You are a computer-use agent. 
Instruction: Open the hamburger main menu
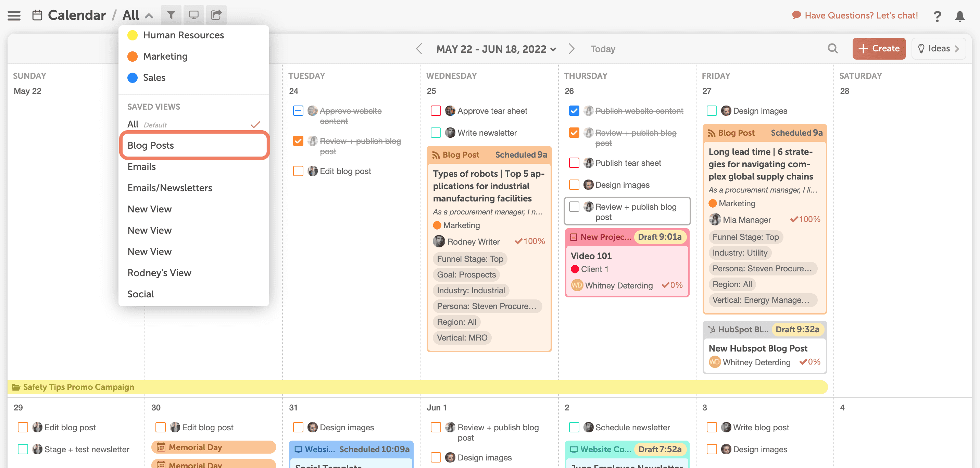(x=14, y=16)
